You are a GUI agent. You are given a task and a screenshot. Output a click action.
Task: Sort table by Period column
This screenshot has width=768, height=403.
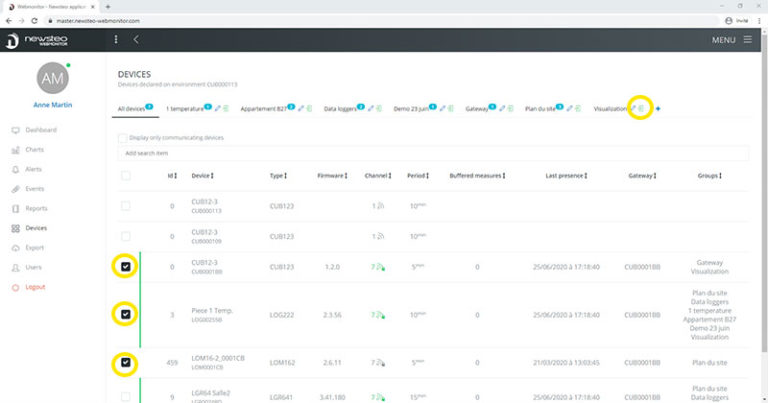pyautogui.click(x=418, y=175)
